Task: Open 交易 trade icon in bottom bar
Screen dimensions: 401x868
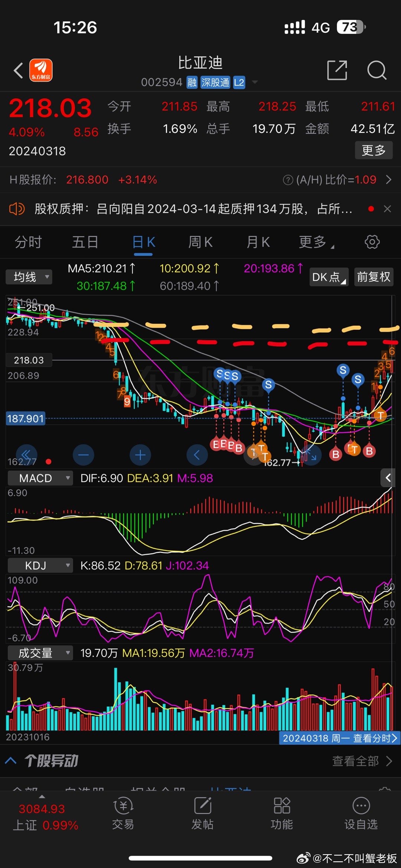Action: point(123,814)
